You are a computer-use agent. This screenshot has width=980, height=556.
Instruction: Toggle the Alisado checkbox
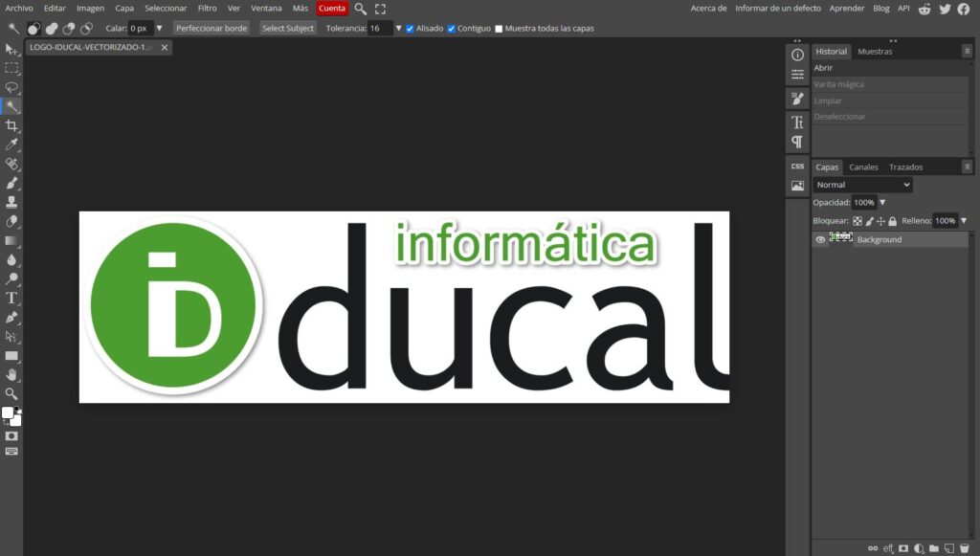[410, 29]
